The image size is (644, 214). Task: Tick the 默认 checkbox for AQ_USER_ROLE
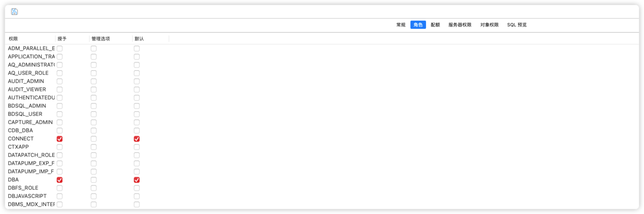point(137,73)
